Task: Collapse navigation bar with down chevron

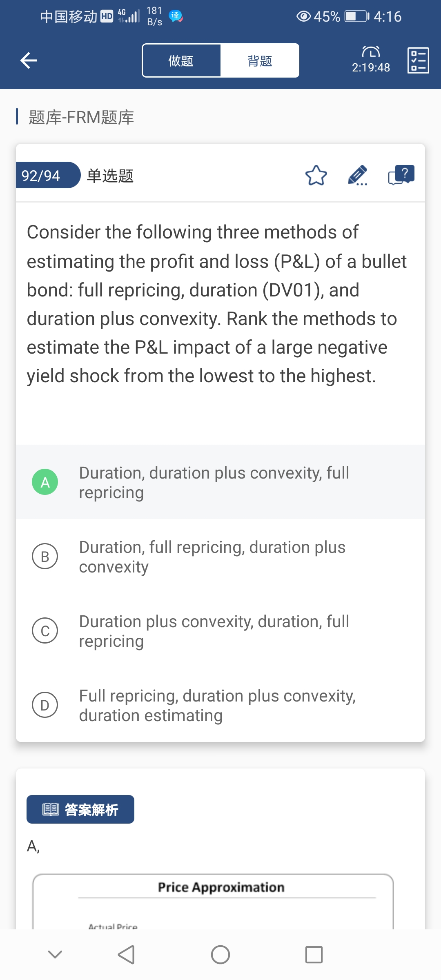Action: 55,955
